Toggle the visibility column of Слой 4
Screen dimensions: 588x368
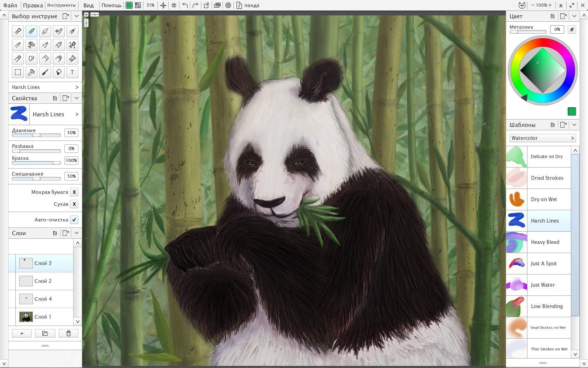point(12,299)
